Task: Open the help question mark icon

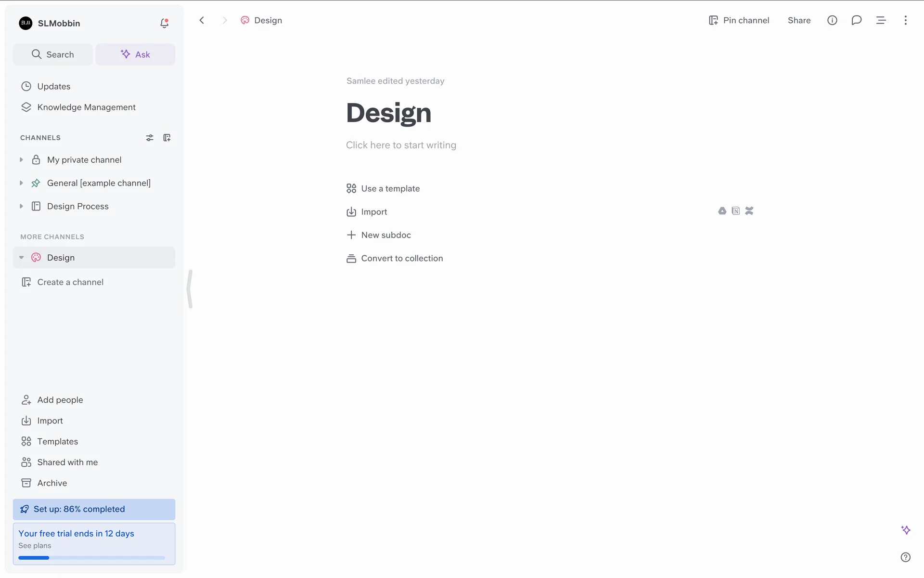Action: pyautogui.click(x=905, y=557)
